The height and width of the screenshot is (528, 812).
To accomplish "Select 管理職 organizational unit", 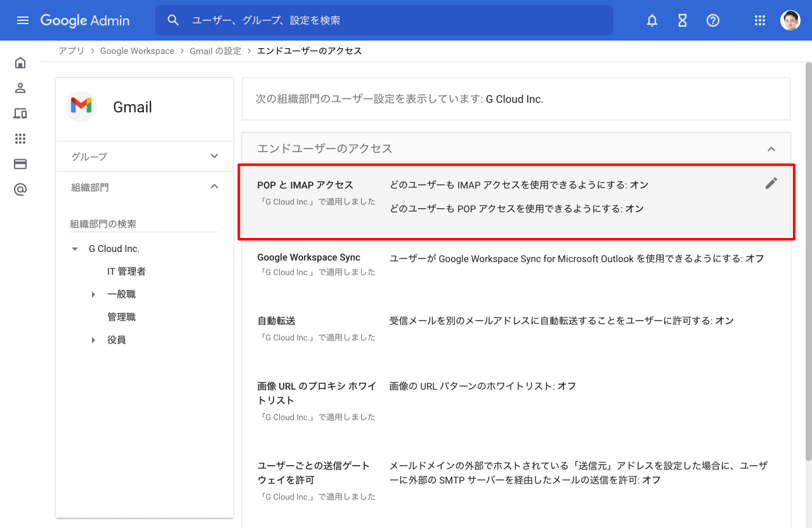I will point(121,317).
